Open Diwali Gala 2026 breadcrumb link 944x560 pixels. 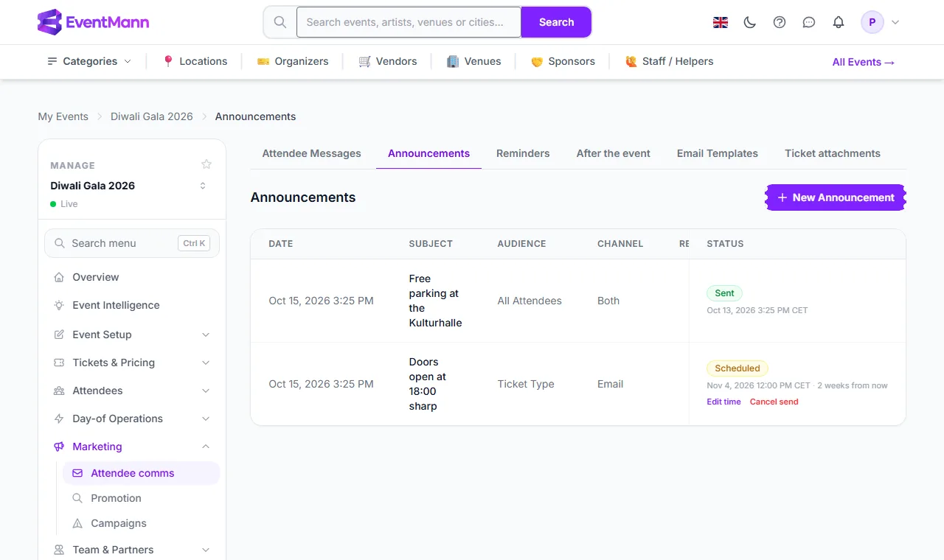152,116
